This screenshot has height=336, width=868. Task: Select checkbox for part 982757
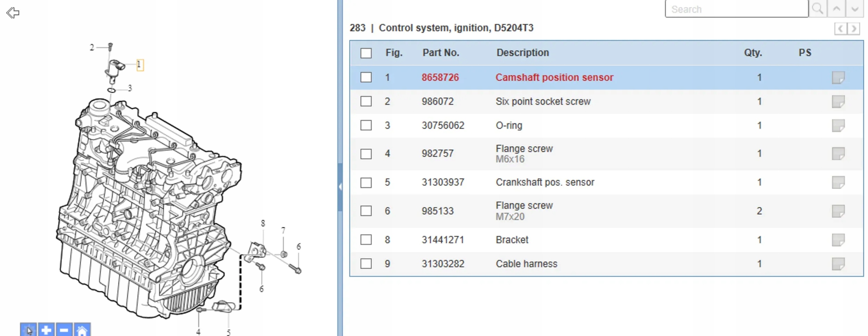(x=366, y=154)
